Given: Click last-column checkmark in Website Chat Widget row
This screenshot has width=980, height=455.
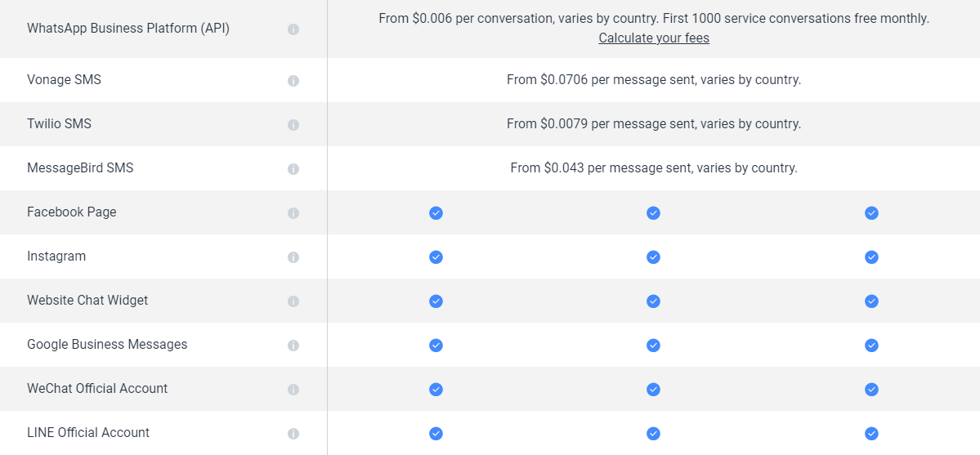Looking at the screenshot, I should pos(872,301).
